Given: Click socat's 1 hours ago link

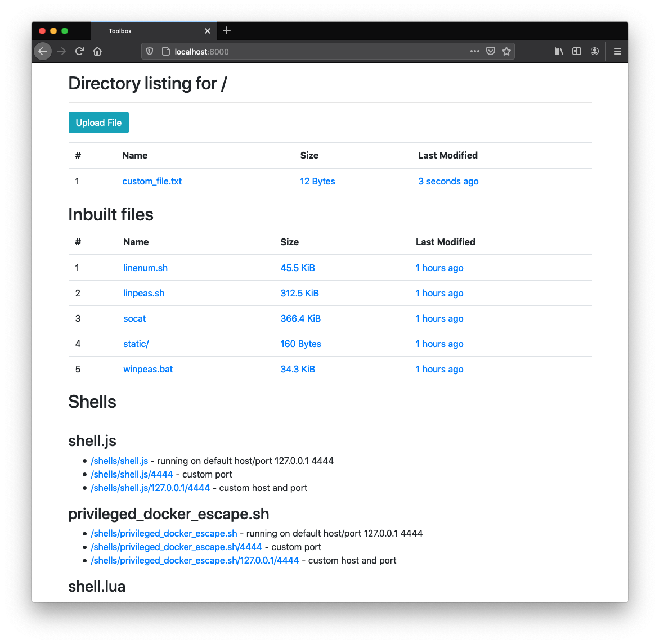Looking at the screenshot, I should pos(439,318).
